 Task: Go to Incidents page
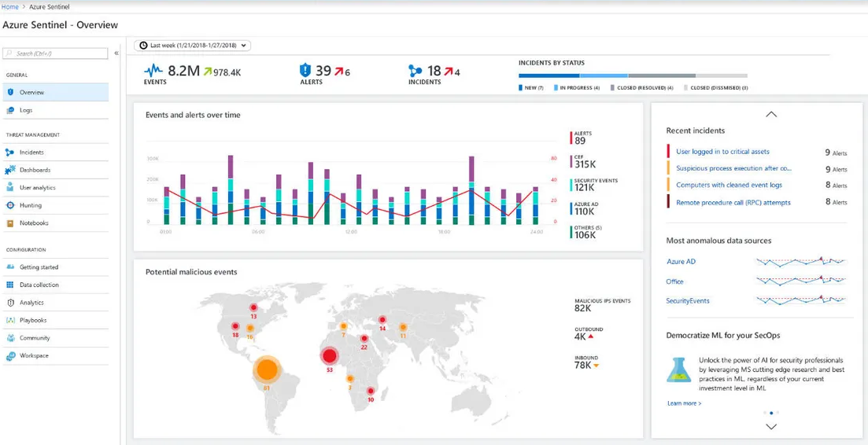(55, 152)
